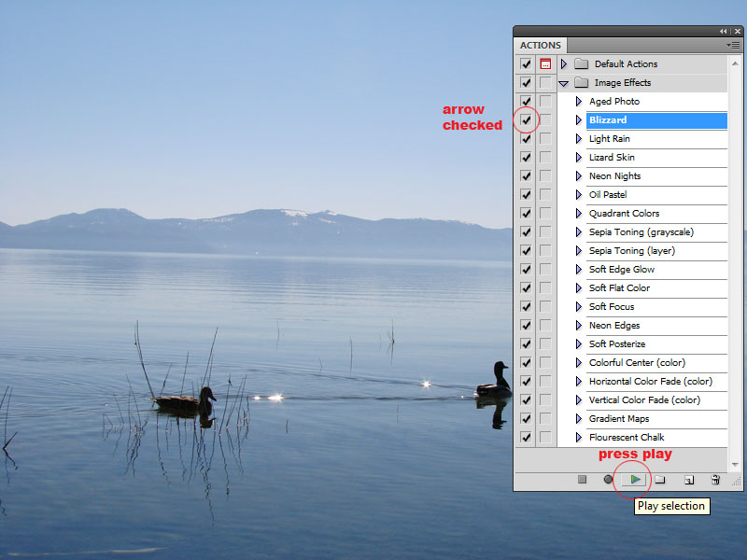Select the ACTIONS tab
Screen dimensions: 747x560
click(x=541, y=45)
